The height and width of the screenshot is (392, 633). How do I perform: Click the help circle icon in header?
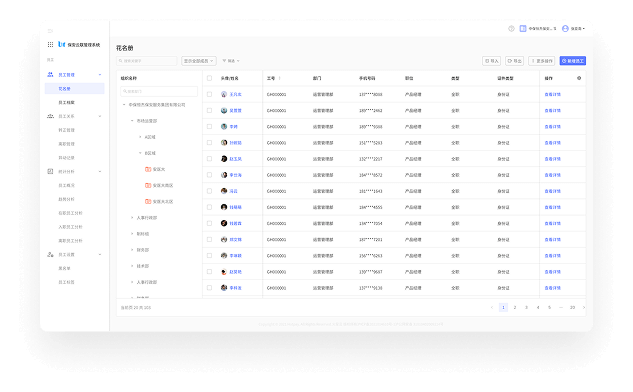pyautogui.click(x=511, y=28)
